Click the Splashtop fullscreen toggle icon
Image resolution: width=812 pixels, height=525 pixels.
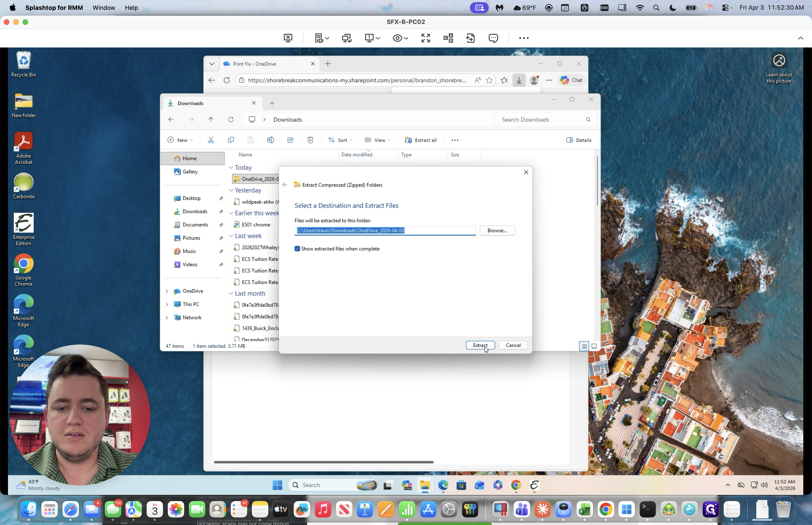pos(426,38)
